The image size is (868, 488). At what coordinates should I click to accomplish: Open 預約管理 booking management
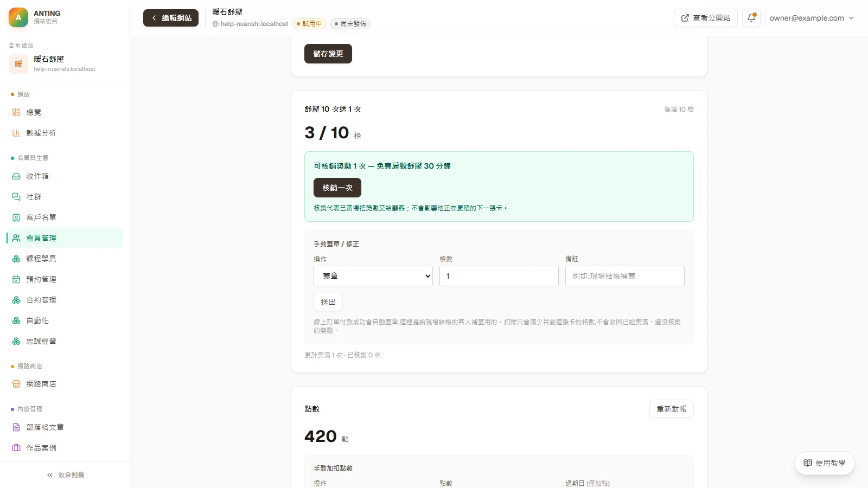point(65,279)
